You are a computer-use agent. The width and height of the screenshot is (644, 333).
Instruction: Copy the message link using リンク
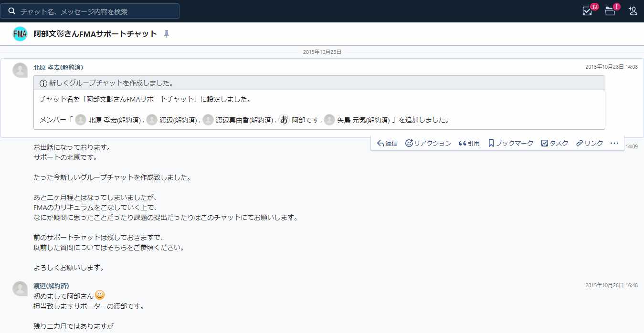click(x=590, y=143)
